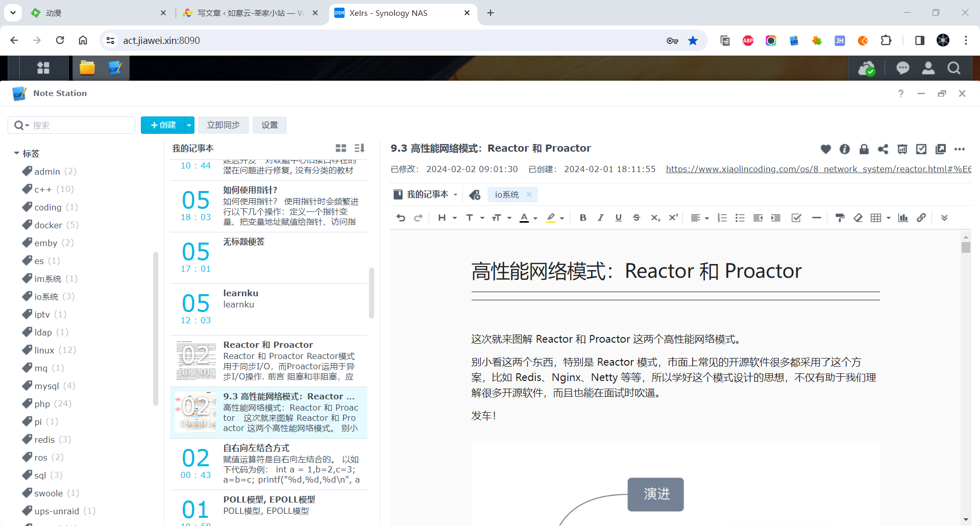Select the php tag in the sidebar
The height and width of the screenshot is (526, 980).
pyautogui.click(x=42, y=403)
